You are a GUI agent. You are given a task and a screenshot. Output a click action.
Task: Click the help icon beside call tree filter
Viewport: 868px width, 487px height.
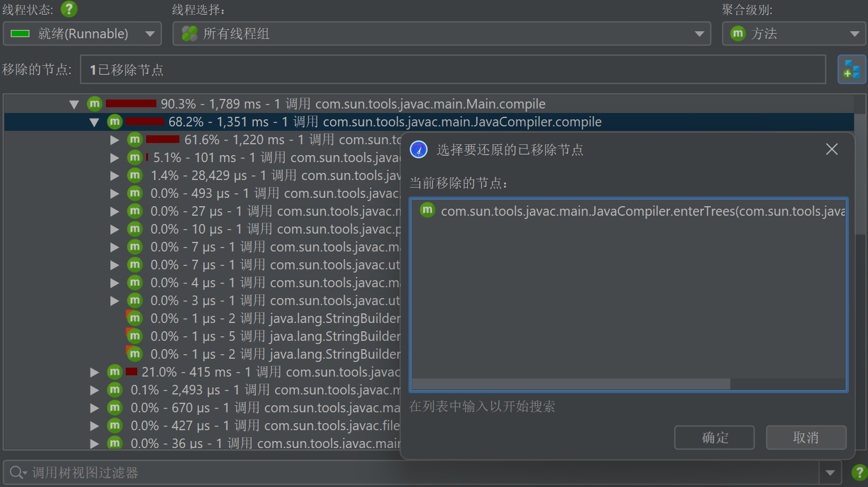click(859, 473)
